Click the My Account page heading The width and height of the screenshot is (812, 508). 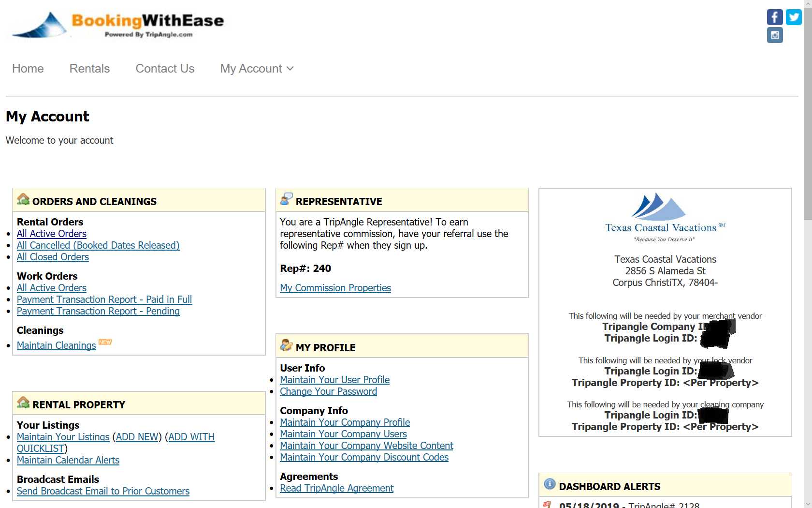click(47, 117)
